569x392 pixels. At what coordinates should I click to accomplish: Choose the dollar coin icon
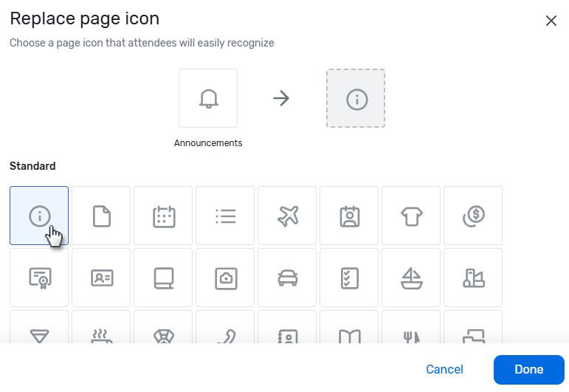(473, 216)
